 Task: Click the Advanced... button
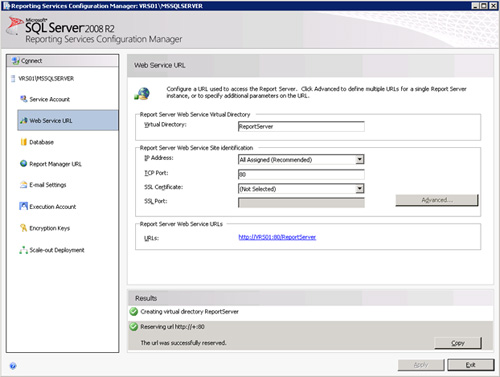tap(437, 200)
